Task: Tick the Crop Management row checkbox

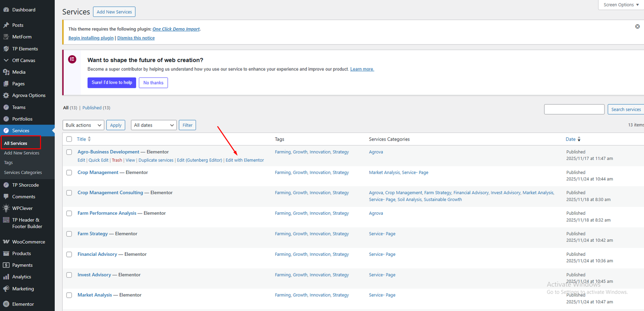Action: pyautogui.click(x=69, y=173)
